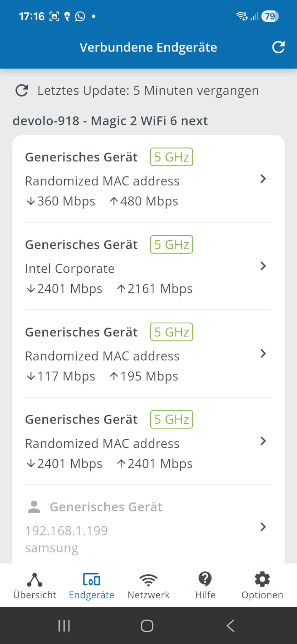Tap the devolo-918 Magic 2 WiFi 6 next heading
Screen dimensions: 297x644
110,121
